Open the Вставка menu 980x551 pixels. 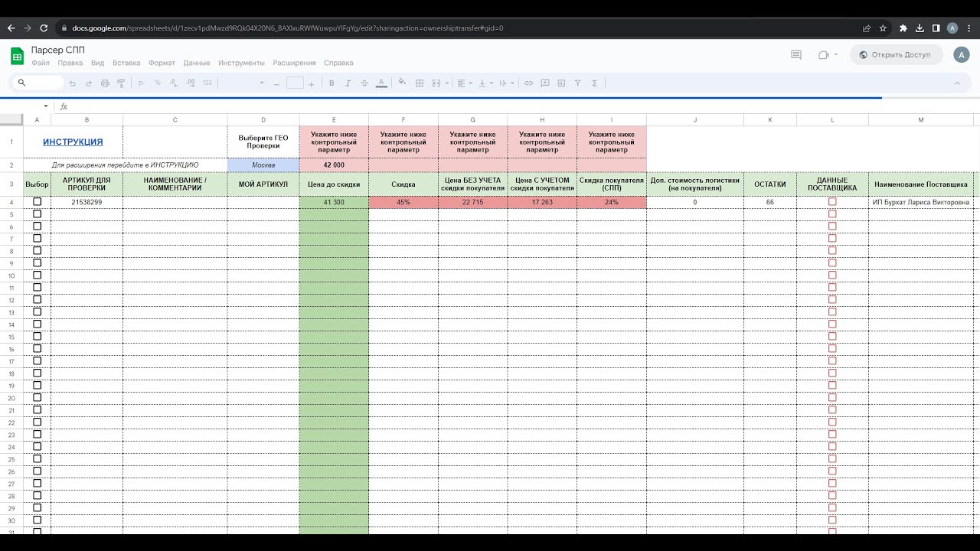tap(126, 63)
